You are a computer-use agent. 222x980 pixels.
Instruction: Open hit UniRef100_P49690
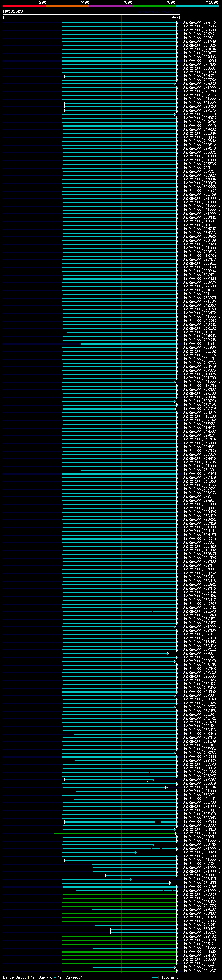(199, 30)
